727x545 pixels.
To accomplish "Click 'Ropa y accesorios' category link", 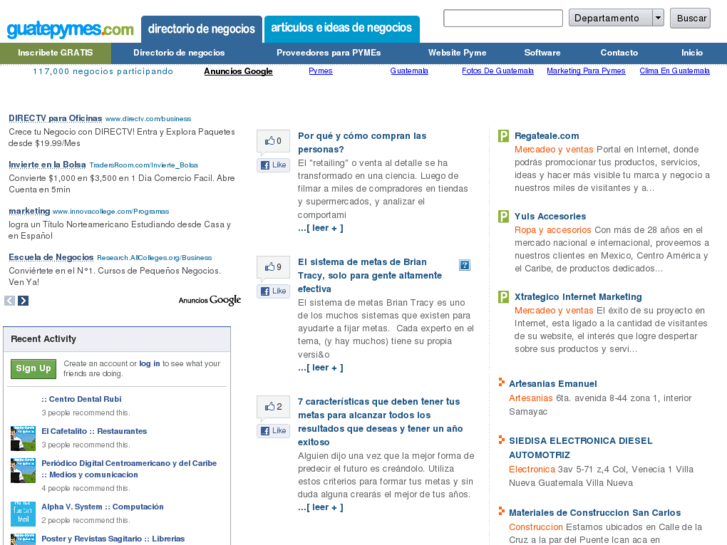I will [x=553, y=230].
